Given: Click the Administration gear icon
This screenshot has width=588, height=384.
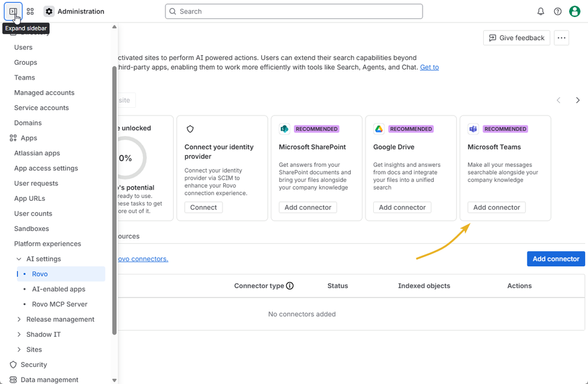Looking at the screenshot, I should click(49, 11).
